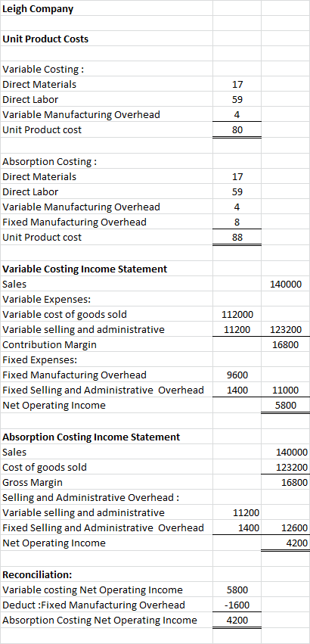Click 16800 in the Gross Margin row
Screen dimensions: 310x644
pyautogui.click(x=294, y=483)
